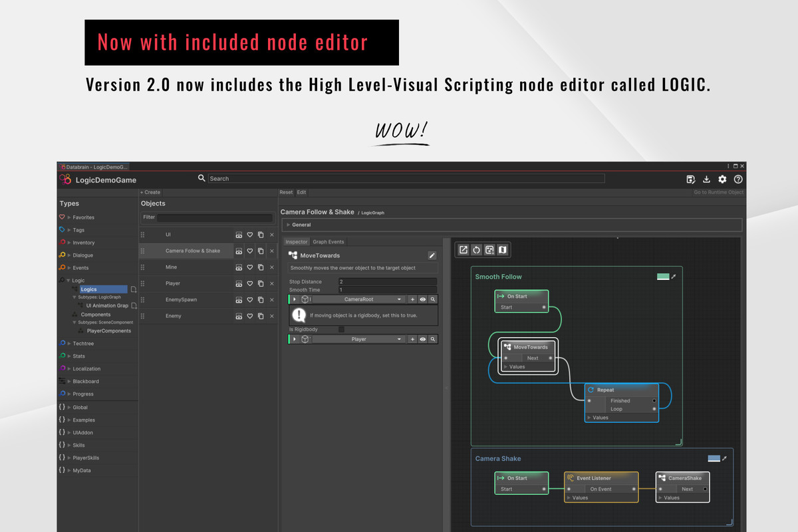Duplicate the Mine object with copy icon
The image size is (798, 532).
point(261,267)
